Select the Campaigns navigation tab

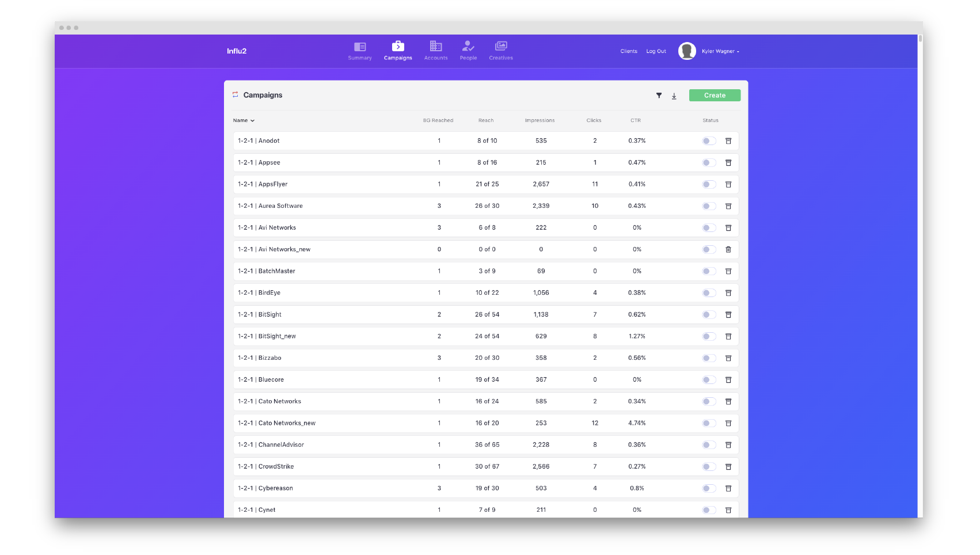[x=398, y=51]
